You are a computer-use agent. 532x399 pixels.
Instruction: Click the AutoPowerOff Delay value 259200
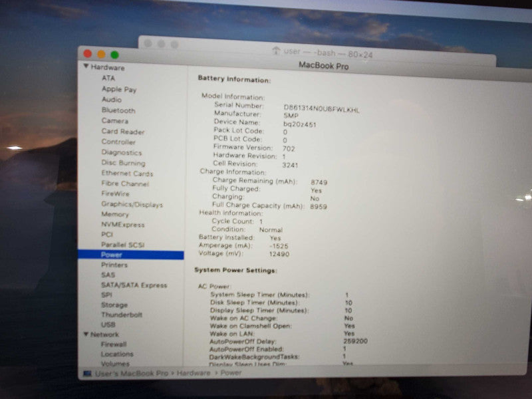coord(355,341)
